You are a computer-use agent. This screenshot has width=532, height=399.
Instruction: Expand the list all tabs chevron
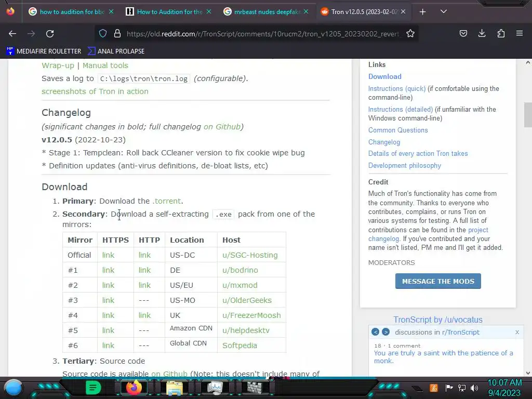click(x=444, y=11)
